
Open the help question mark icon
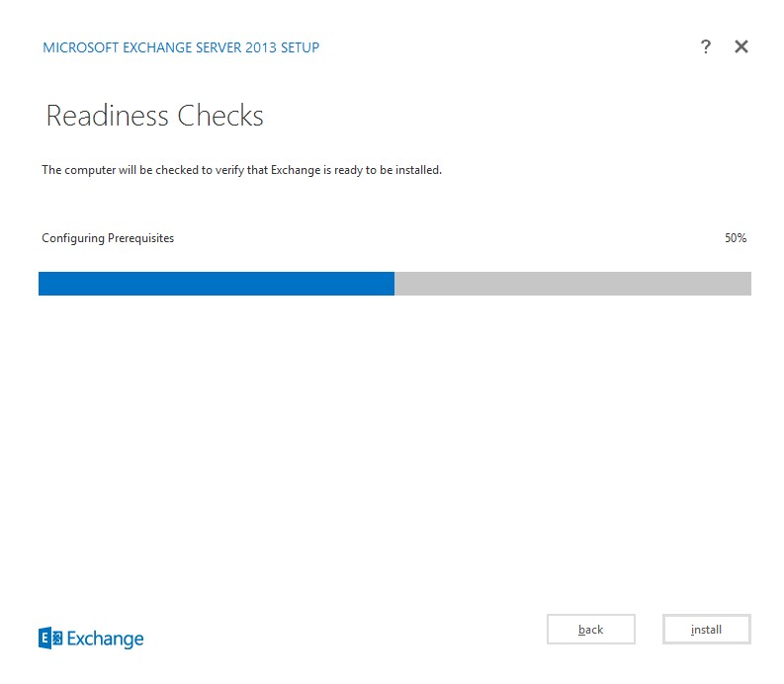(705, 46)
